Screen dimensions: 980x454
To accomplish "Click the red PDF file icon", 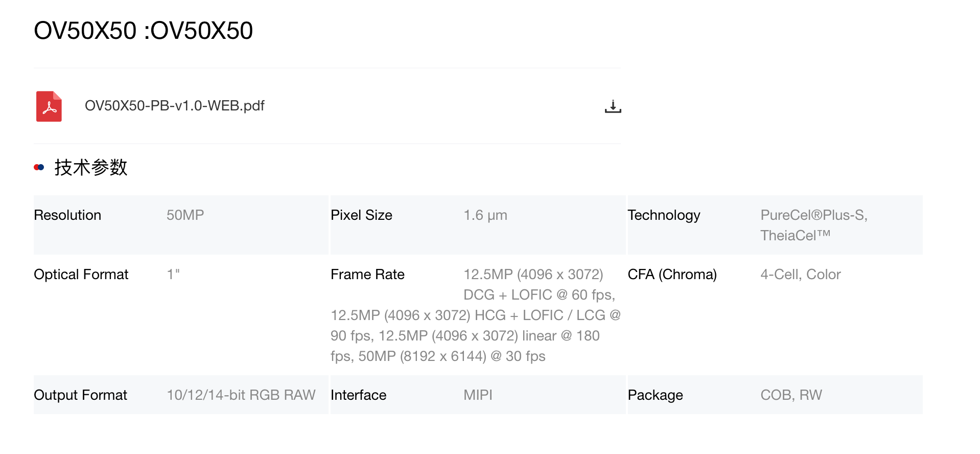I will point(49,106).
